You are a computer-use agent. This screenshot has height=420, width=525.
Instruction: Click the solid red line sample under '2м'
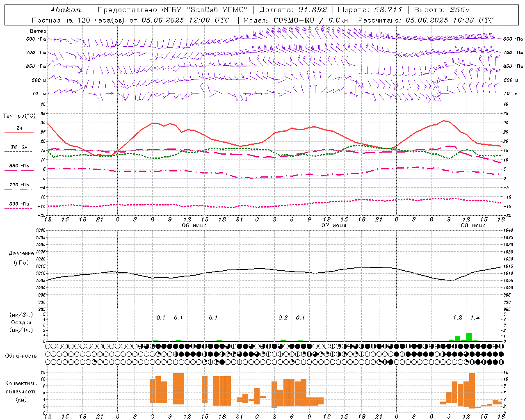point(19,132)
